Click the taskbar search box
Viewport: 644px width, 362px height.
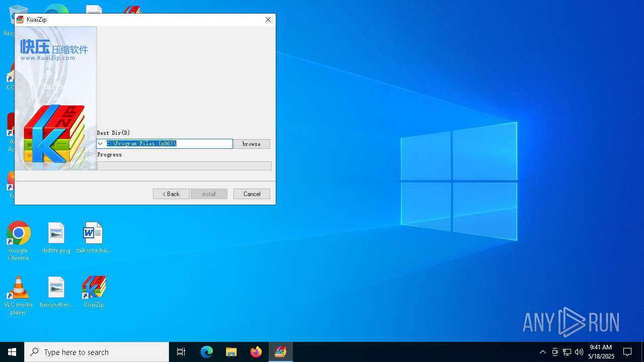[x=97, y=352]
